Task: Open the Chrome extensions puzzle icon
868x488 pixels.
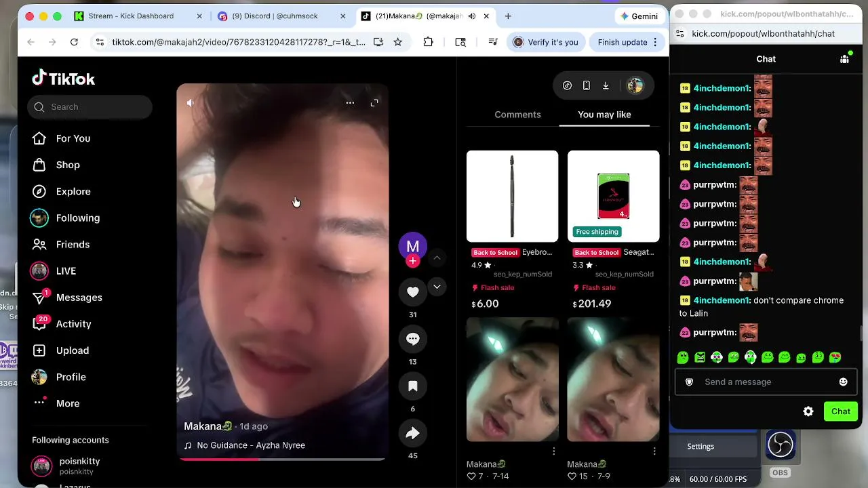Action: [428, 42]
